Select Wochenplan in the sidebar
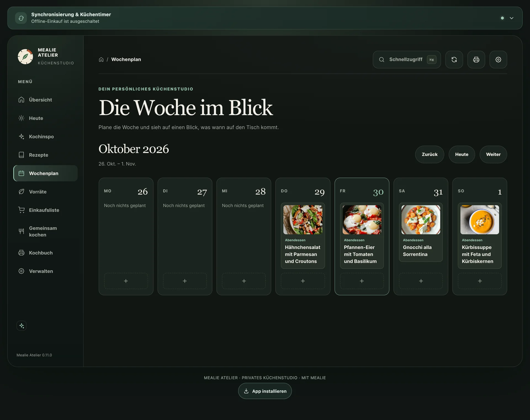Screen dimensions: 530x420 click(46, 173)
